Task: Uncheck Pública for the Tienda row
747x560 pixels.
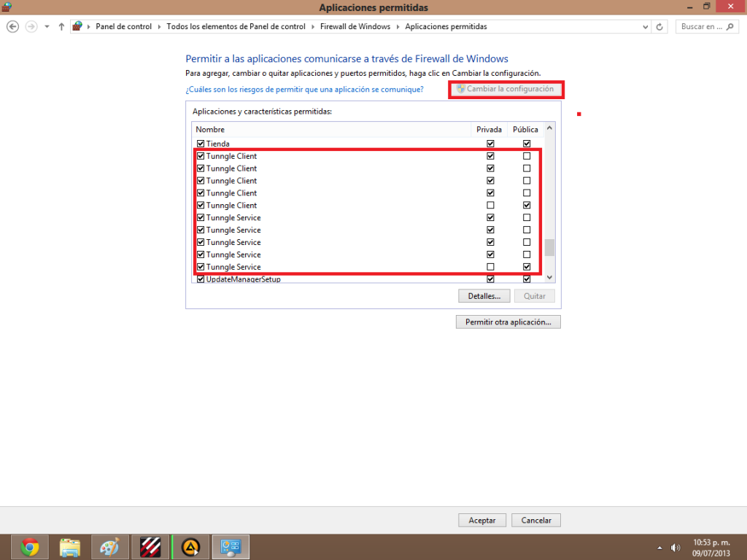Action: [x=527, y=144]
